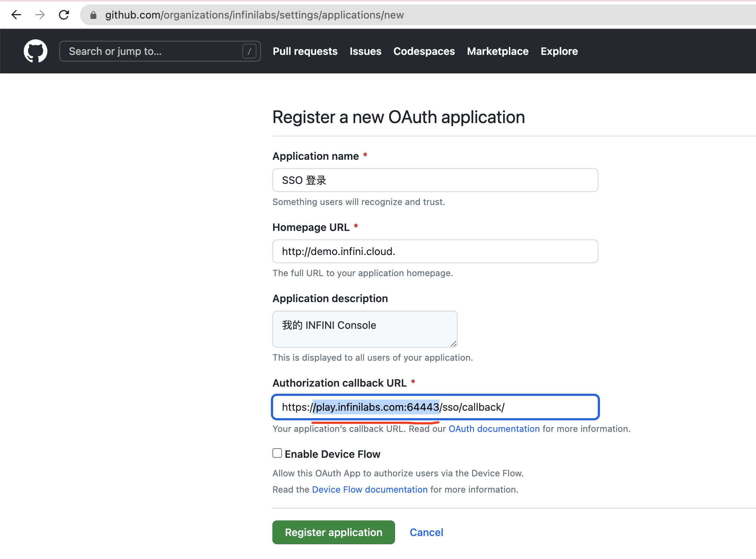
Task: Navigate to Issues
Action: click(x=365, y=51)
